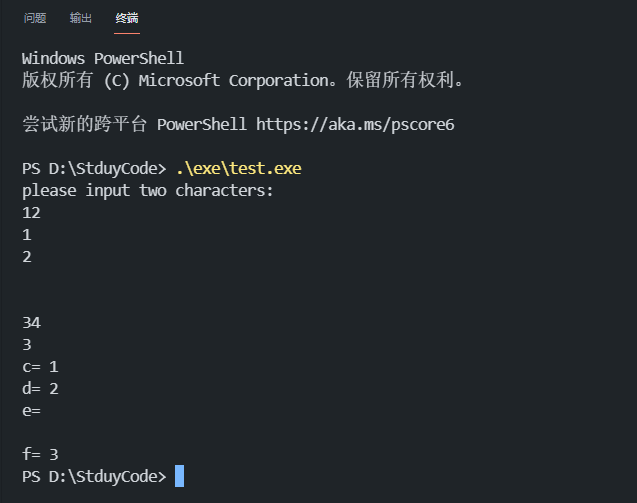Click the first PS D:\StduyCode> prompt
Viewport: 637px width, 503px height.
[94, 169]
